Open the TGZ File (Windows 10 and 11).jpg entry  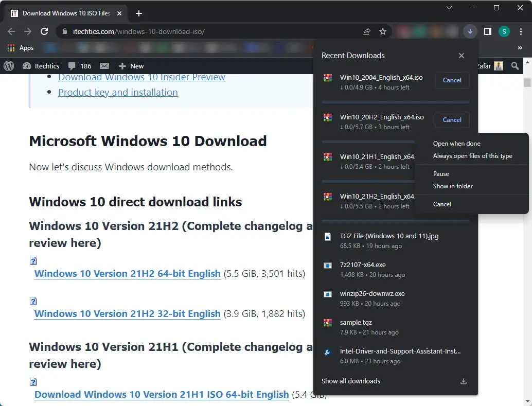click(395, 241)
